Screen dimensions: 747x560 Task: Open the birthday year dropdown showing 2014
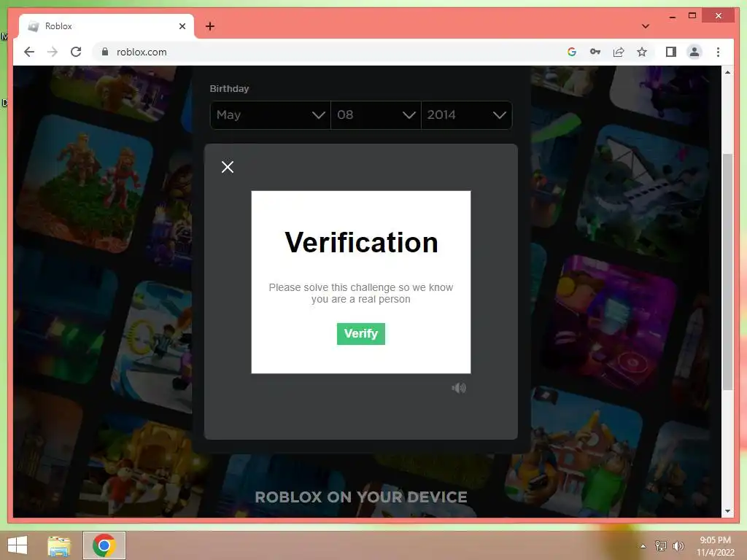tap(466, 114)
